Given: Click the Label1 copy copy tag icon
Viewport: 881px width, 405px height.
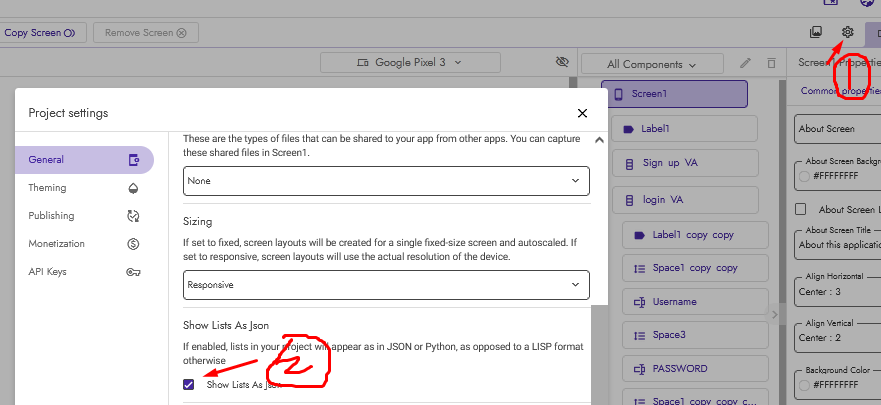Looking at the screenshot, I should (x=639, y=235).
